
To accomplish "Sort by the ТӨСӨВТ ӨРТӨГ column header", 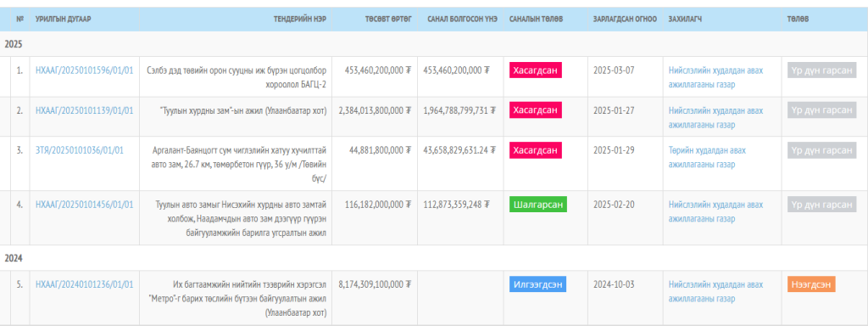I will (x=388, y=20).
